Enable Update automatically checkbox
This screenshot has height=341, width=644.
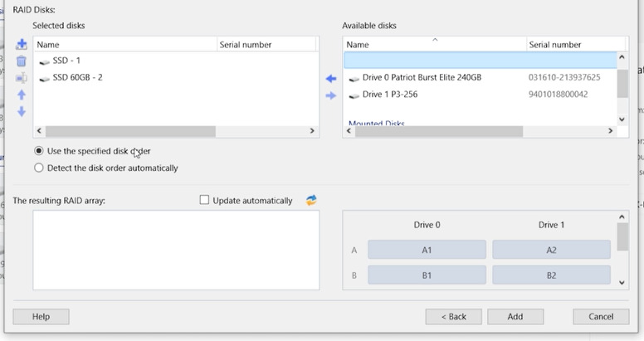tap(204, 200)
